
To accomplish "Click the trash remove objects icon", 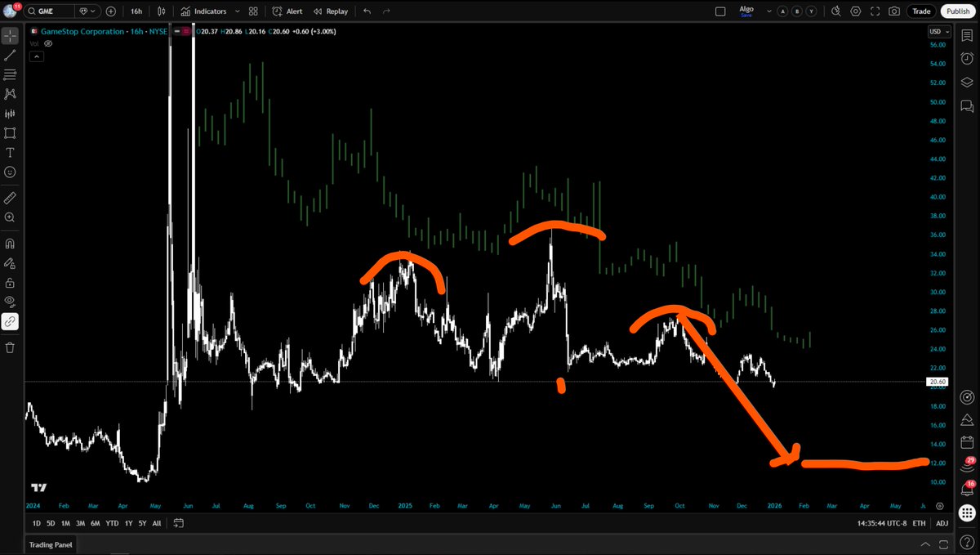I will (x=10, y=347).
